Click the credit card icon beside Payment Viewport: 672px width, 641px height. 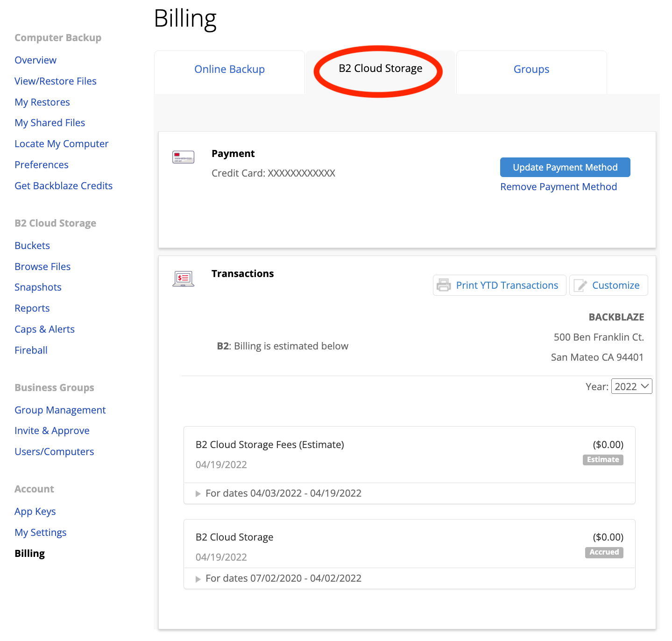coord(183,157)
